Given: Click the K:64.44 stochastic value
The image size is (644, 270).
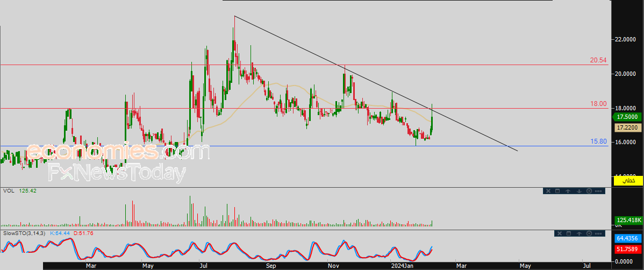Looking at the screenshot, I should click(x=60, y=233).
